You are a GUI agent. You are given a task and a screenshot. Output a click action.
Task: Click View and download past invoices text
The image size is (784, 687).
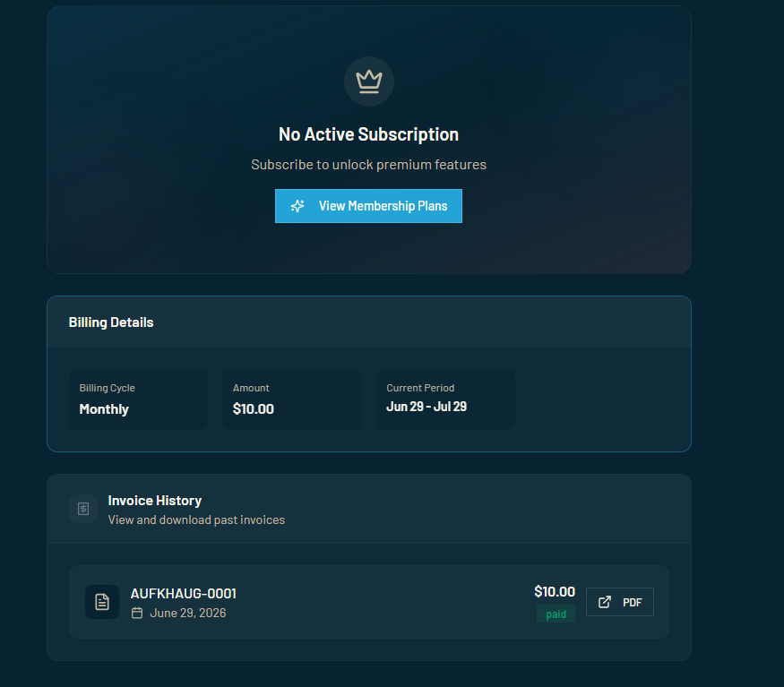coord(196,520)
